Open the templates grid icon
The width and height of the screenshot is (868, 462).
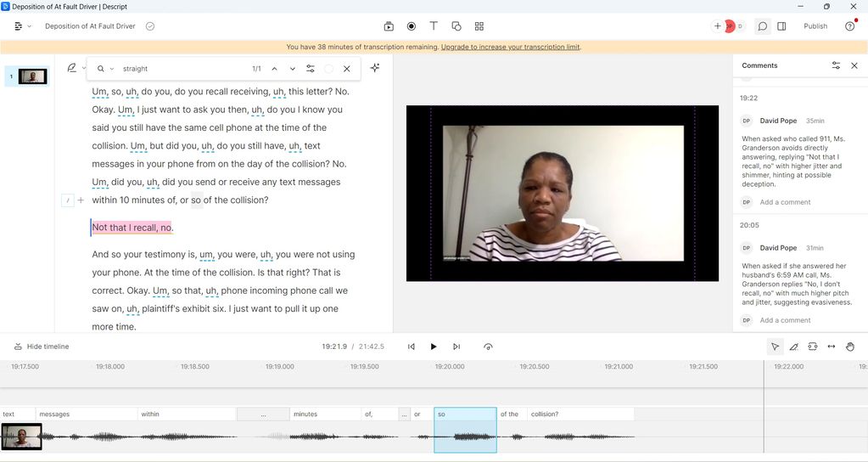[x=479, y=26]
